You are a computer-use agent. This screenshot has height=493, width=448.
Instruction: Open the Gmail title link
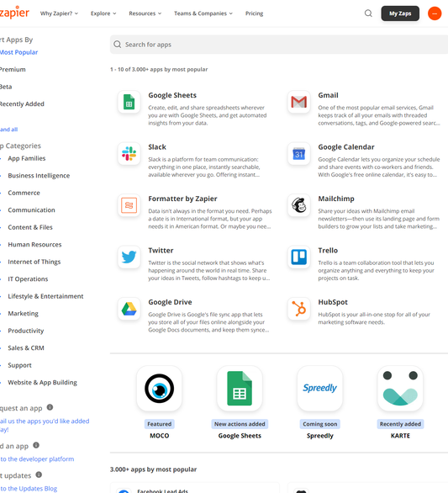click(328, 95)
